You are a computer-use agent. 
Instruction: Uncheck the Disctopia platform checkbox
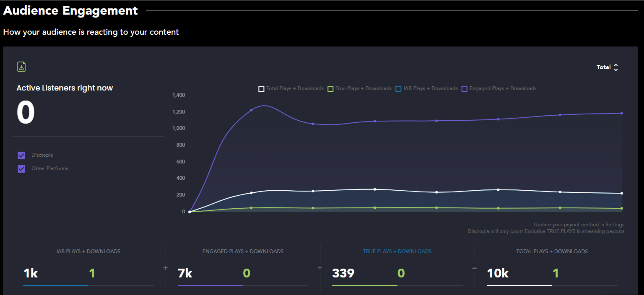pos(22,155)
